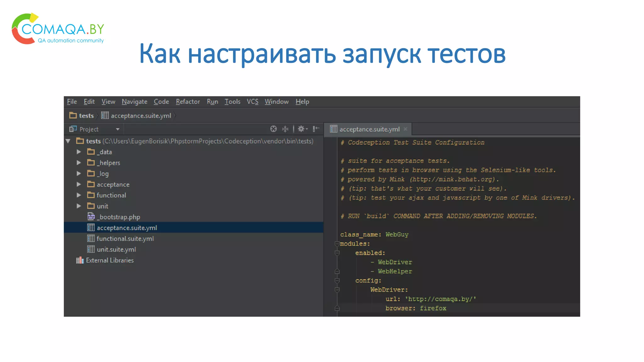Screen dimensions: 644x362
Task: Expand the _log folder
Action: click(79, 173)
